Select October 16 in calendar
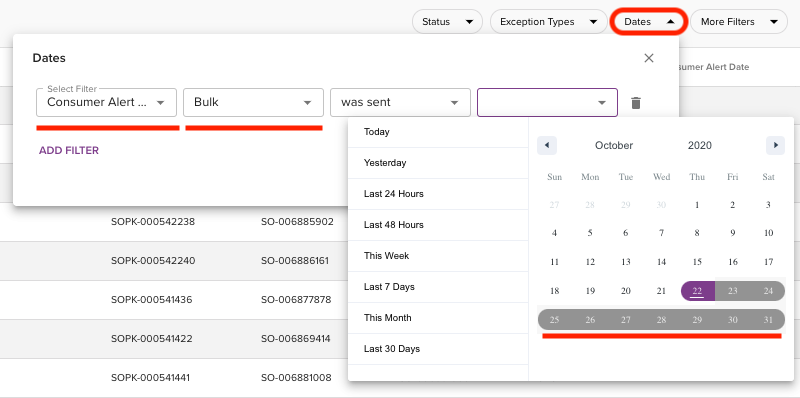Viewport: 800px width, 398px height. (x=733, y=262)
